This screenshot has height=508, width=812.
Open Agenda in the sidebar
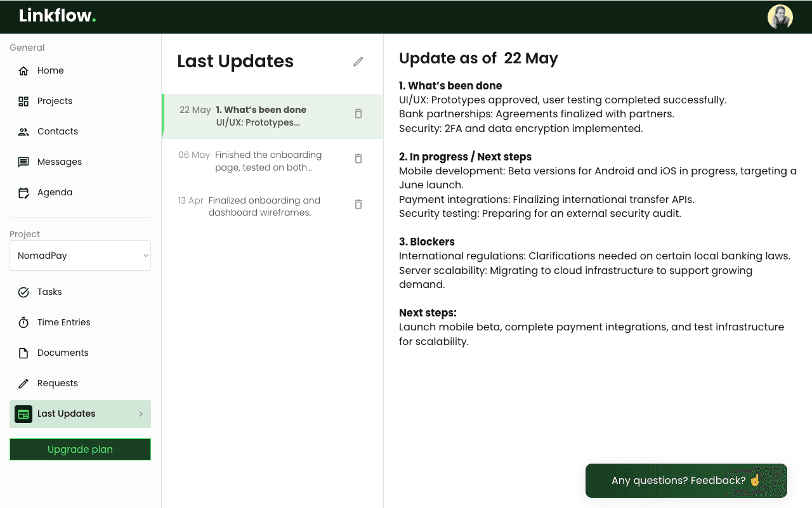80,192
